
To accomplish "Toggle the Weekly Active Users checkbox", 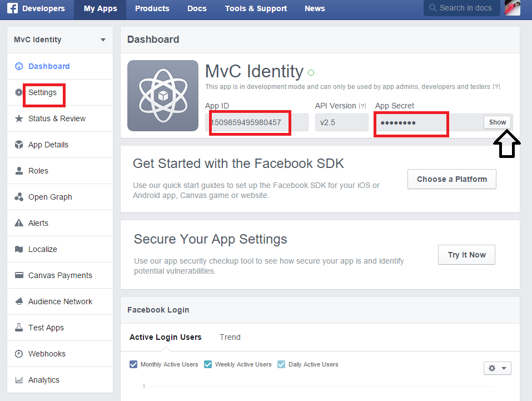I will [x=208, y=364].
